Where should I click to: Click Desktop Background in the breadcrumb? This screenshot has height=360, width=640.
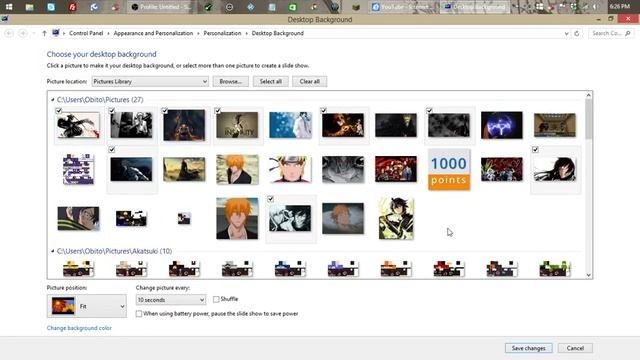click(x=278, y=33)
